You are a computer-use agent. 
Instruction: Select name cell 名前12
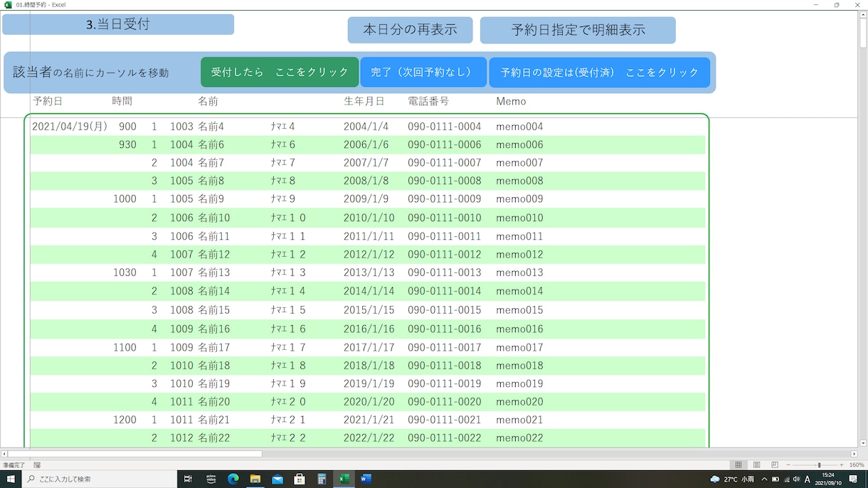[x=213, y=254]
